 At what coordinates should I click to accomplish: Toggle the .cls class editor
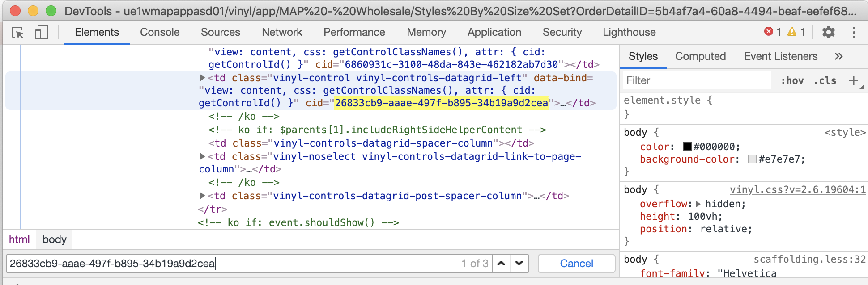point(825,81)
